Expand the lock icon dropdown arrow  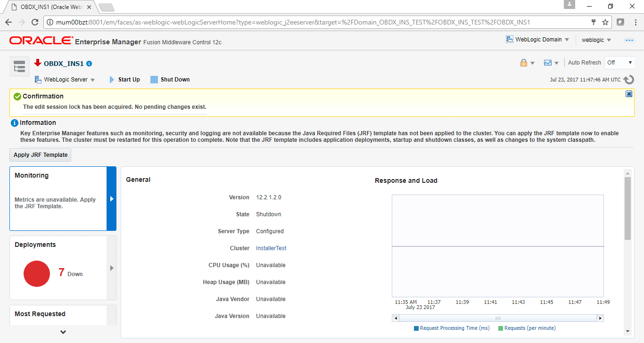point(533,63)
